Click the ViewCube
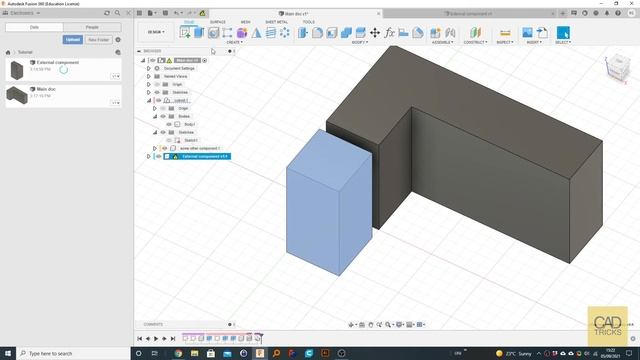 tap(617, 68)
